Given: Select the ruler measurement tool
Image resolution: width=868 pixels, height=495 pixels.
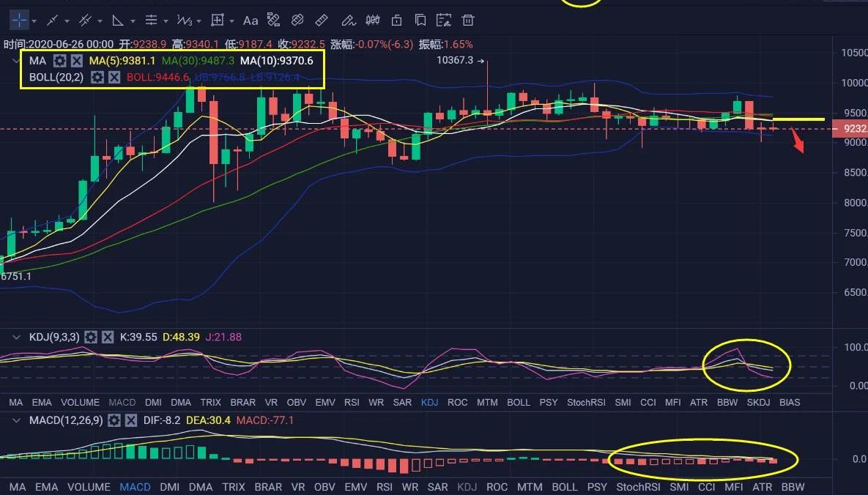Looking at the screenshot, I should click(321, 21).
